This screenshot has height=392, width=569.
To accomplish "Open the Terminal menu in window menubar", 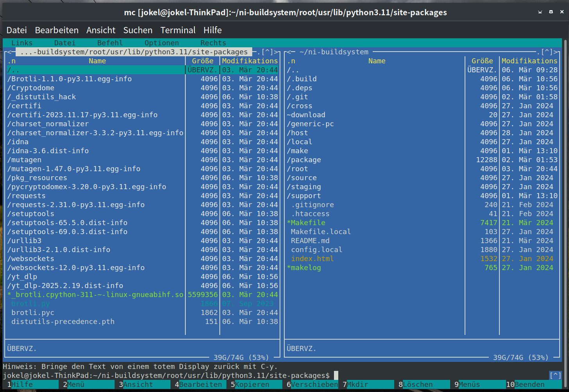I will 178,30.
